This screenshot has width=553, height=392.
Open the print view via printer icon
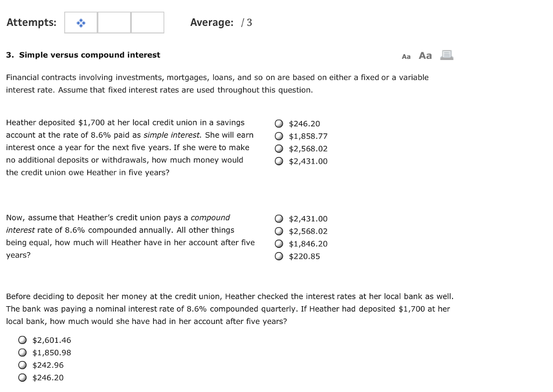446,55
